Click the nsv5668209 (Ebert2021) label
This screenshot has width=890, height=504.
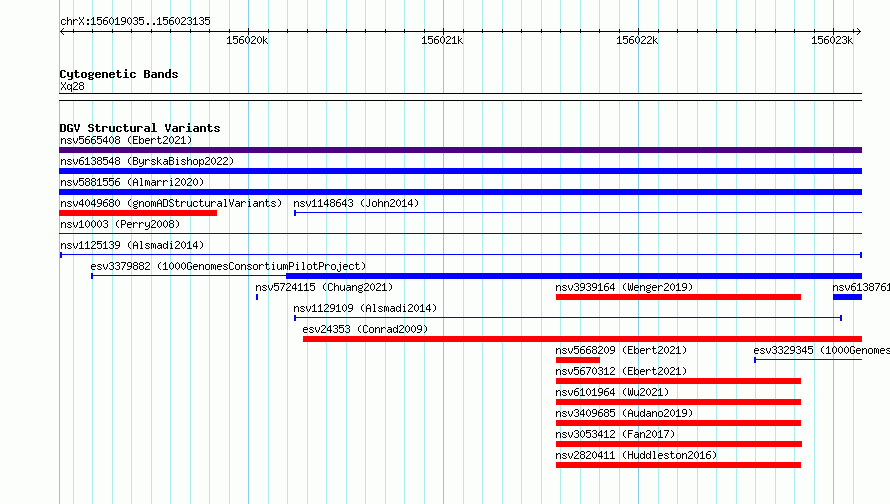coord(621,350)
